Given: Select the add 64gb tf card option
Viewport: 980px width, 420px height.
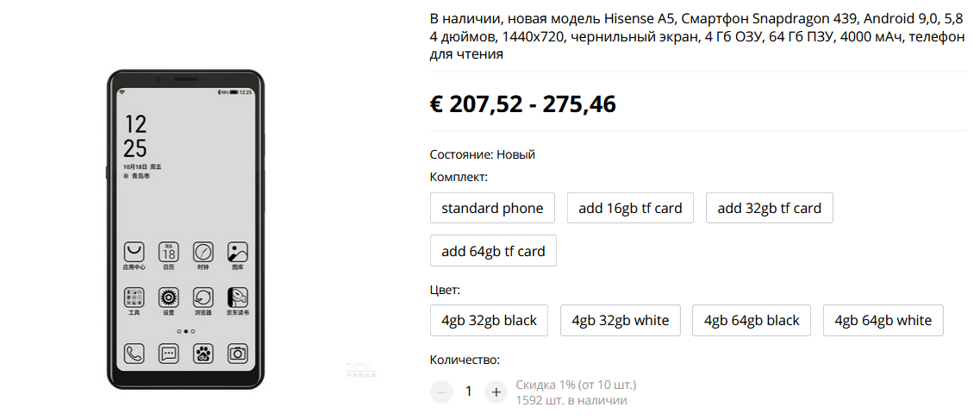Looking at the screenshot, I should click(493, 251).
